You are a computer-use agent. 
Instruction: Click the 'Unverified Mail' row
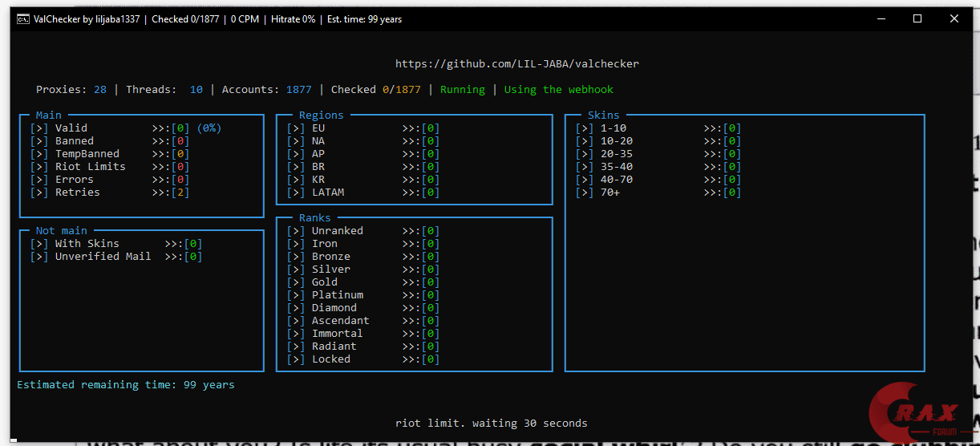pyautogui.click(x=116, y=256)
